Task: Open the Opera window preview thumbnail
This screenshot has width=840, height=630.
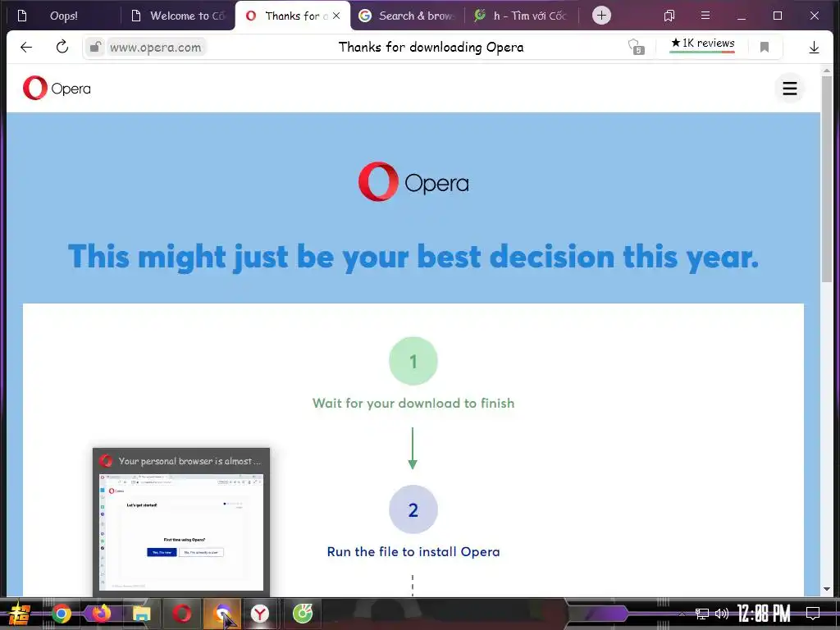Action: pos(181,532)
